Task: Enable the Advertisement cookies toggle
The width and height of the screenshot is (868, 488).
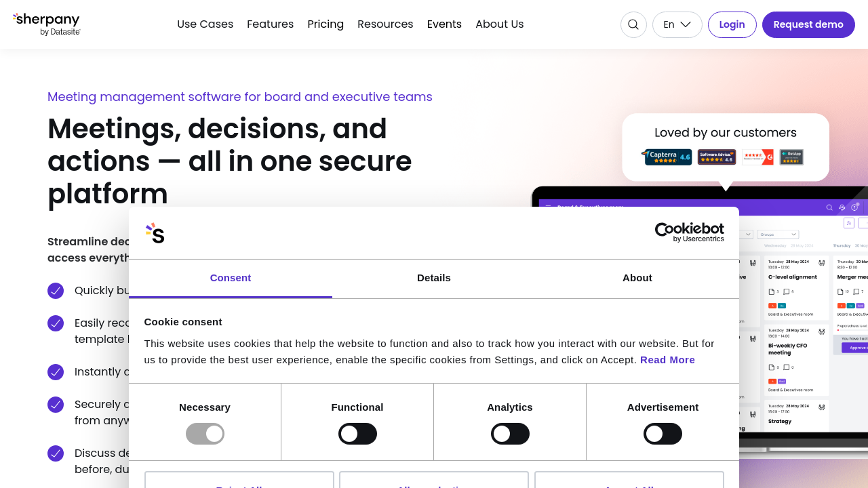Action: click(x=663, y=434)
